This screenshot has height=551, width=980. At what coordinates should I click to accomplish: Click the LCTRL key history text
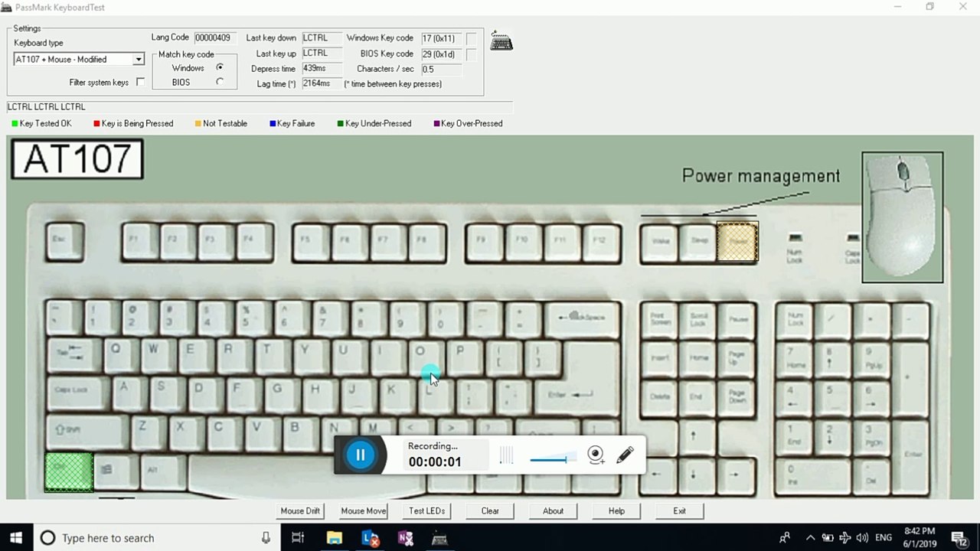point(46,107)
